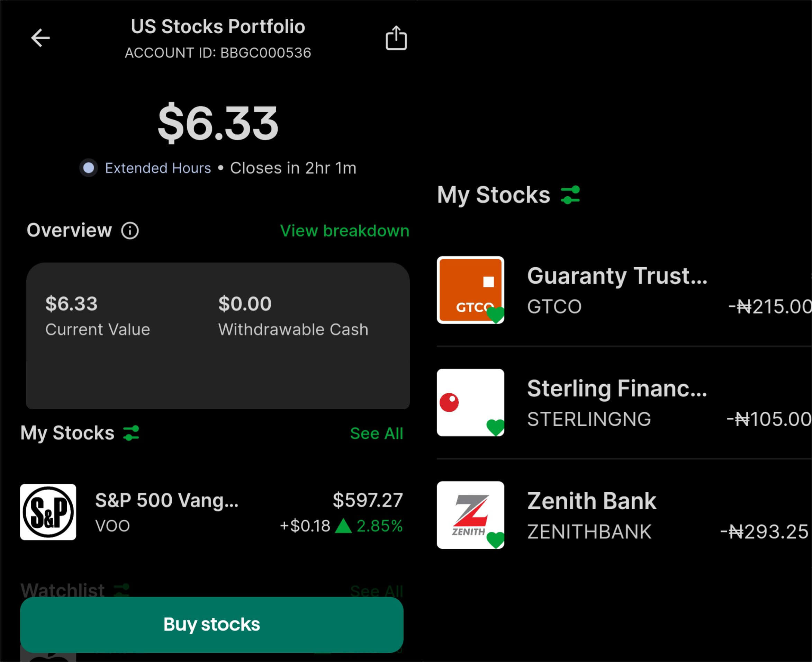Toggle the heart on Zenith Bank

[x=496, y=539]
